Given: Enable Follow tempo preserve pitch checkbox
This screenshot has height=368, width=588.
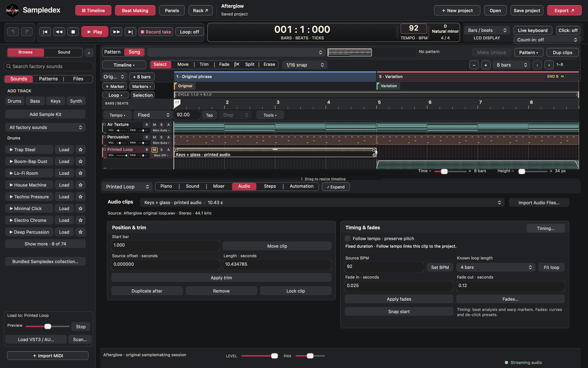Looking at the screenshot, I should (x=348, y=238).
